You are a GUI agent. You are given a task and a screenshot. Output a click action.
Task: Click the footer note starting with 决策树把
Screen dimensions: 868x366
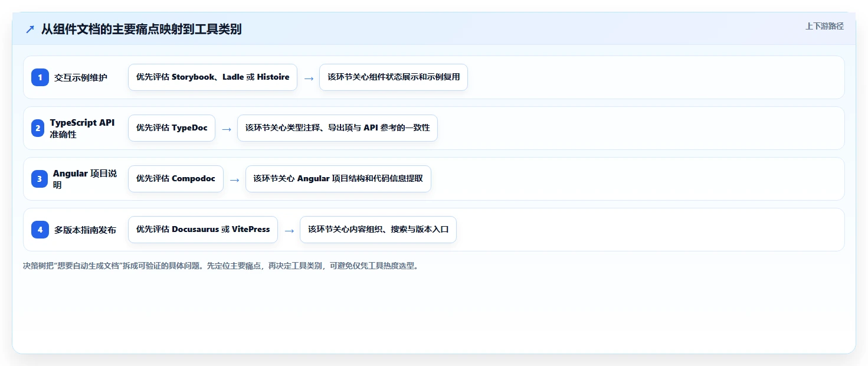point(221,266)
